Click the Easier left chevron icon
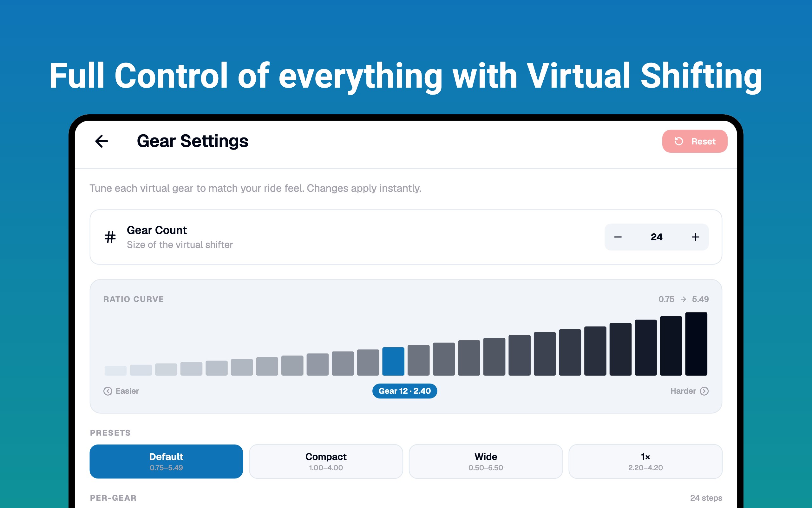812x508 pixels. click(x=108, y=391)
